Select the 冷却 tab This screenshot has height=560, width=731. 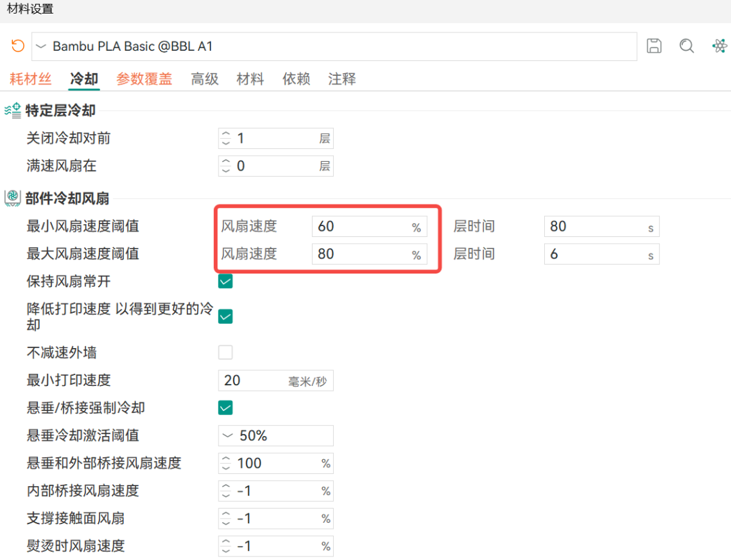tap(84, 79)
